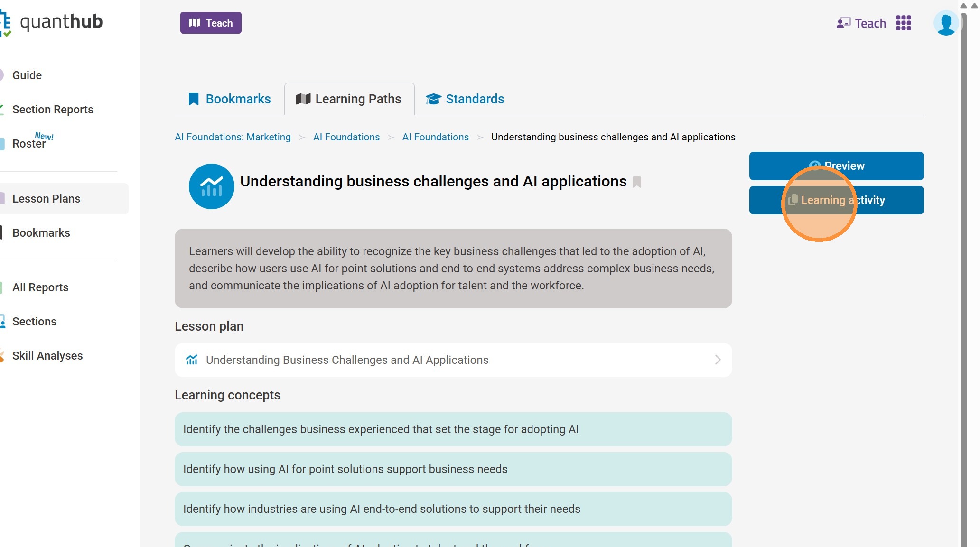The width and height of the screenshot is (980, 547).
Task: Open Section Reports in sidebar
Action: click(53, 110)
